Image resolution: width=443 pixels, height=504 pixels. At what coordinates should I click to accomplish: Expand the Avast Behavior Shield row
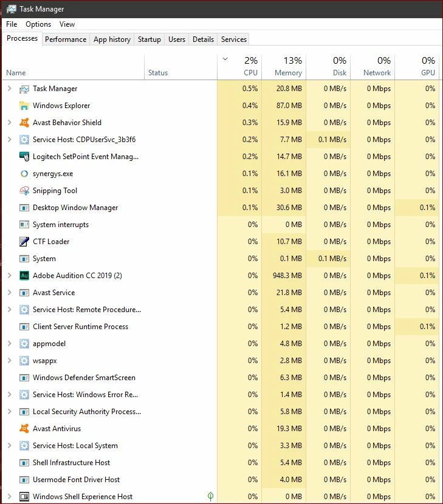pyautogui.click(x=10, y=123)
